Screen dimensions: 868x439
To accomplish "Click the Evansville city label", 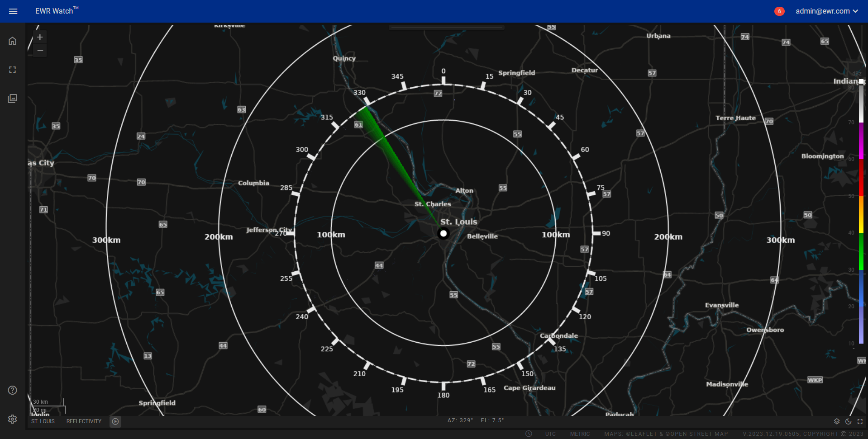I will [x=722, y=305].
